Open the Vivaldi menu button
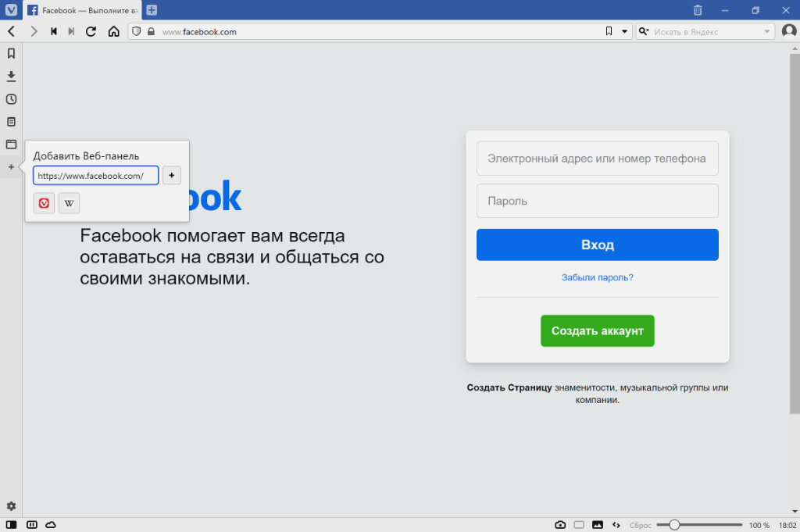The width and height of the screenshot is (800, 532). 11,9
